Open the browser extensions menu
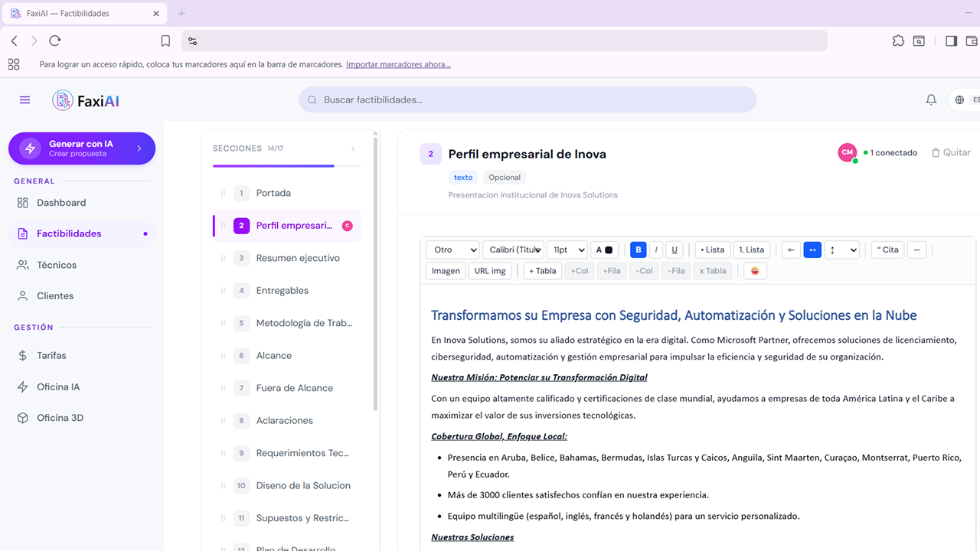The width and height of the screenshot is (980, 551). 898,41
